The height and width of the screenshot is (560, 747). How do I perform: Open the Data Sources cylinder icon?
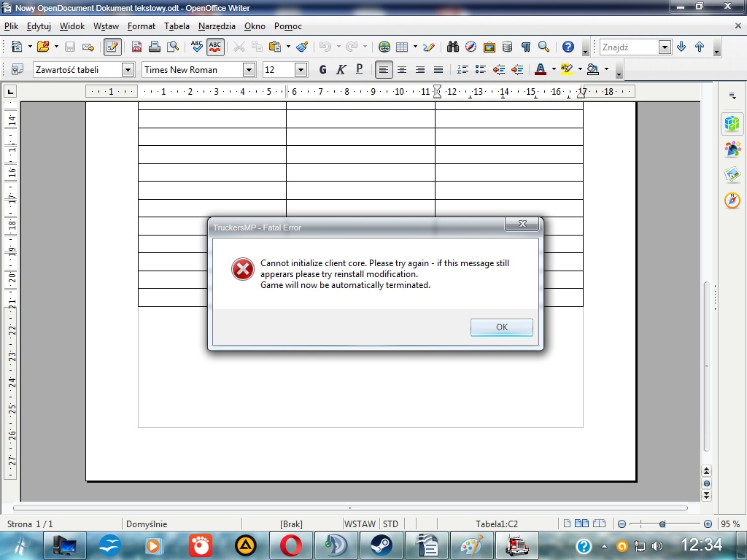[508, 46]
